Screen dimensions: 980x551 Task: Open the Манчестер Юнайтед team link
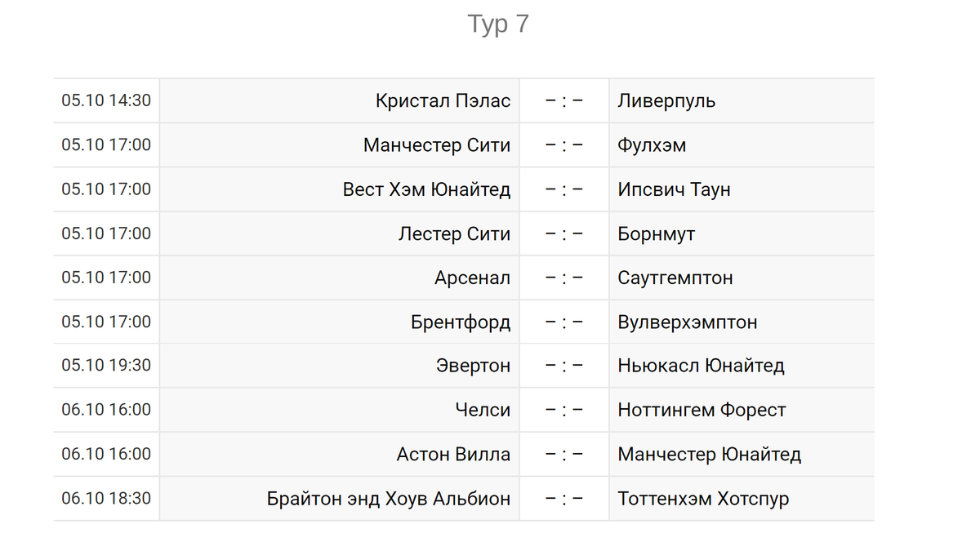[709, 454]
